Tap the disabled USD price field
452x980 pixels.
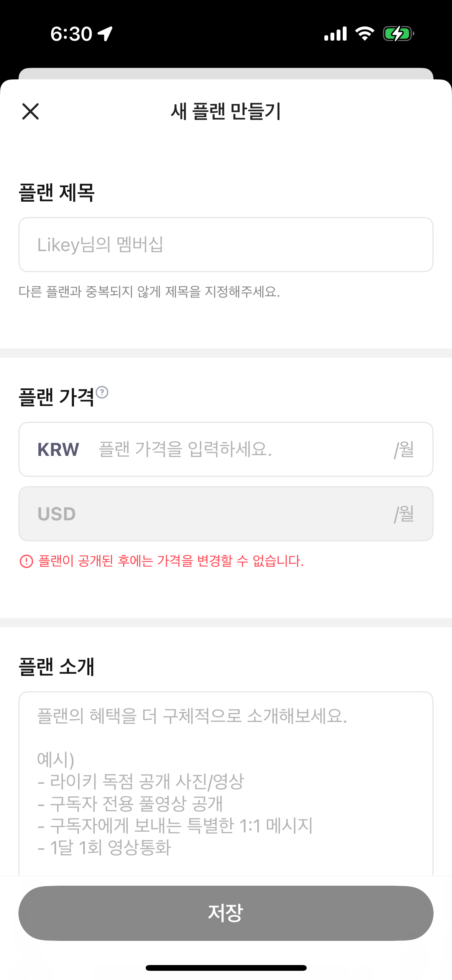coord(226,514)
